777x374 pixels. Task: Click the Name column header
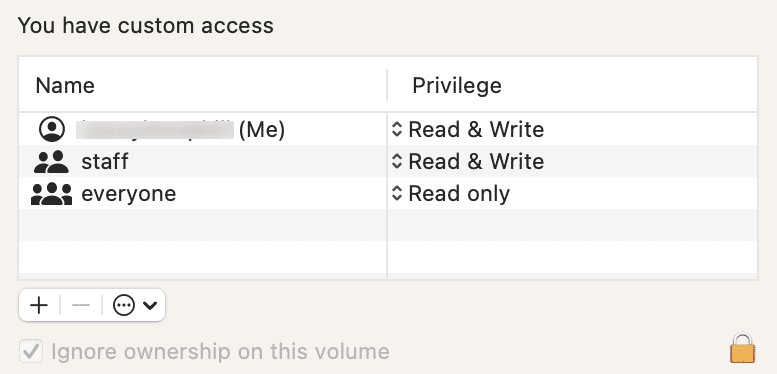point(65,86)
